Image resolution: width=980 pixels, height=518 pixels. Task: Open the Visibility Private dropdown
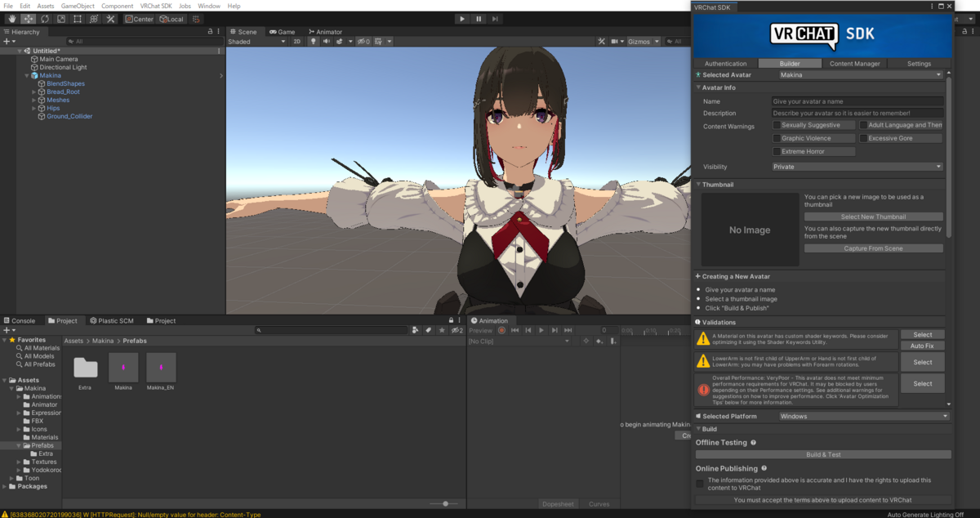click(857, 167)
